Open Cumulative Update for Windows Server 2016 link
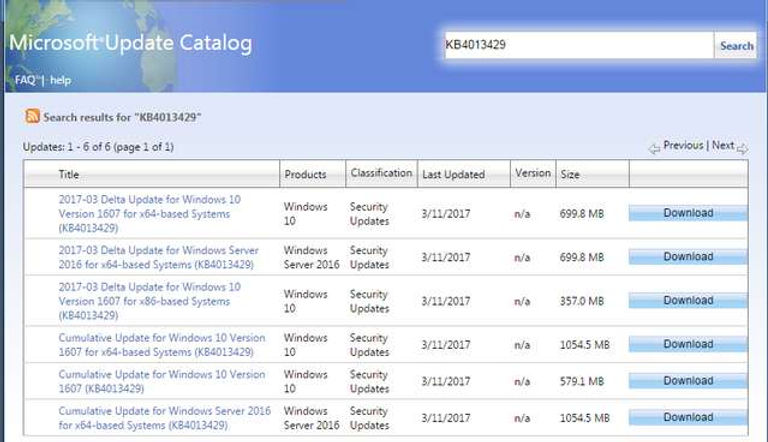 tap(164, 418)
